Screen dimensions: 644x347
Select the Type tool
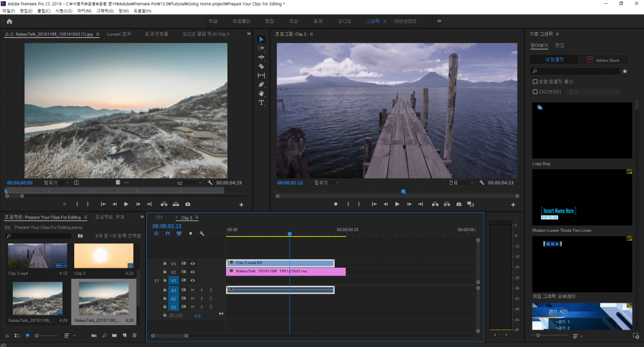[261, 102]
